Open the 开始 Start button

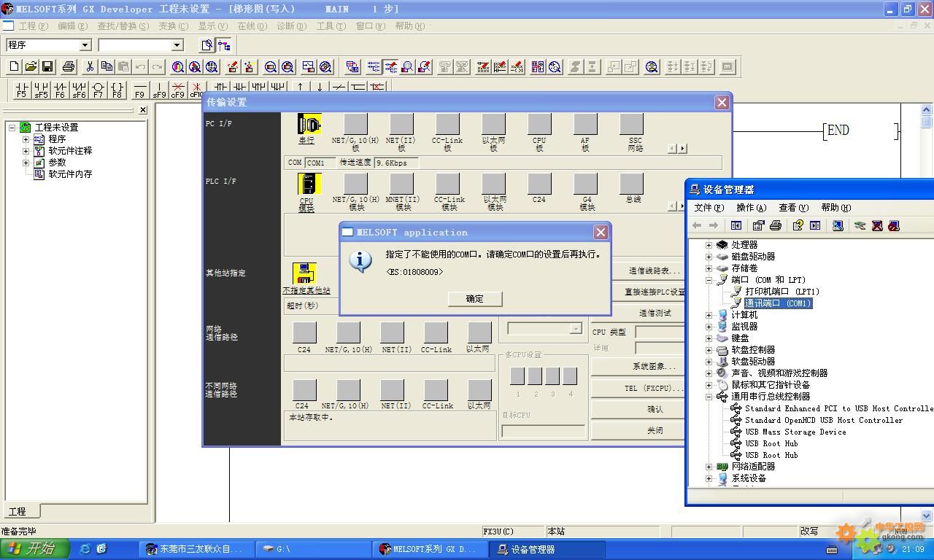[34, 549]
